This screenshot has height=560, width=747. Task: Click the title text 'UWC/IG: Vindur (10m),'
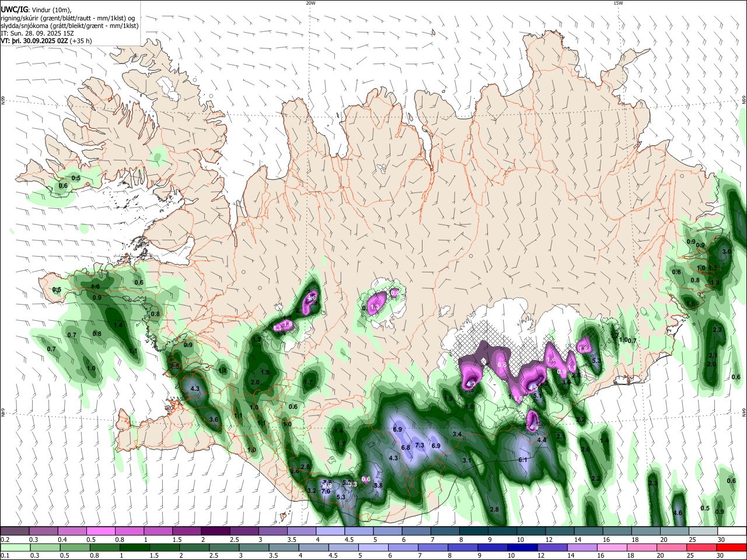coord(36,10)
